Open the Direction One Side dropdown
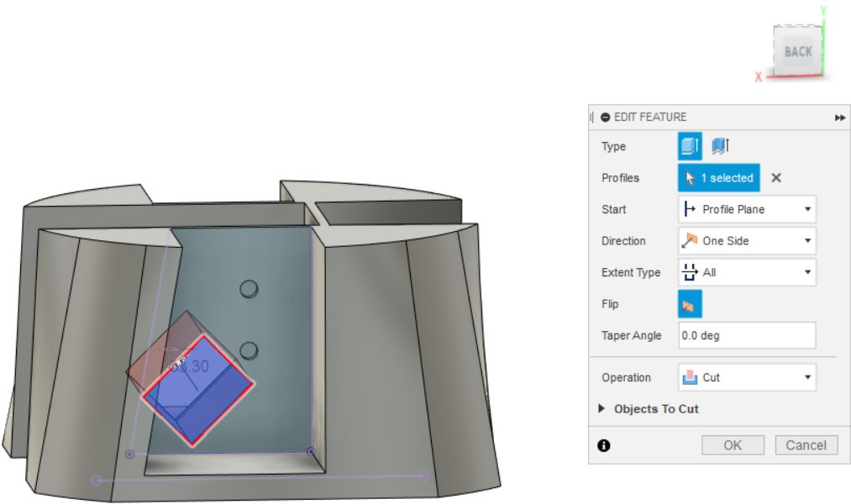The image size is (851, 504). click(x=746, y=241)
